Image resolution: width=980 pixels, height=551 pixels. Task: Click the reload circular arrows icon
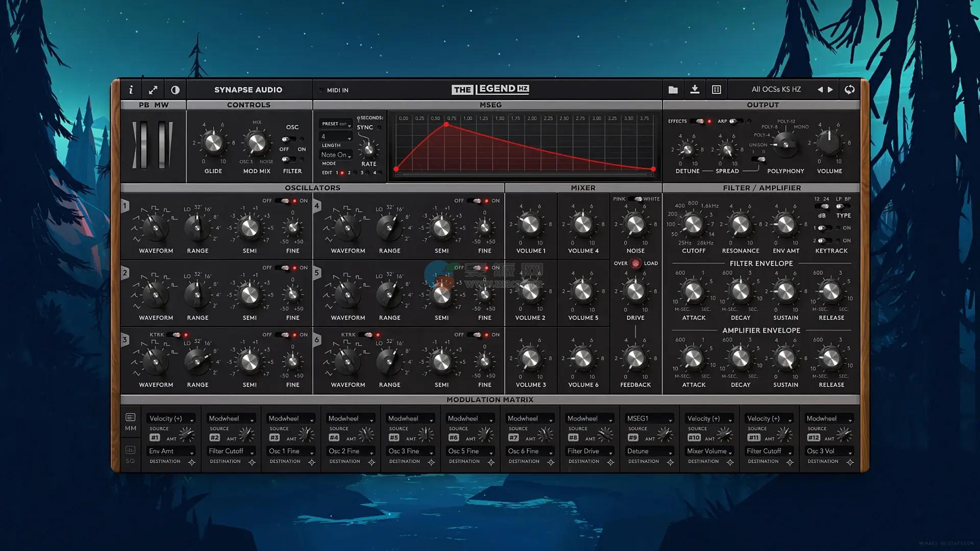tap(849, 90)
